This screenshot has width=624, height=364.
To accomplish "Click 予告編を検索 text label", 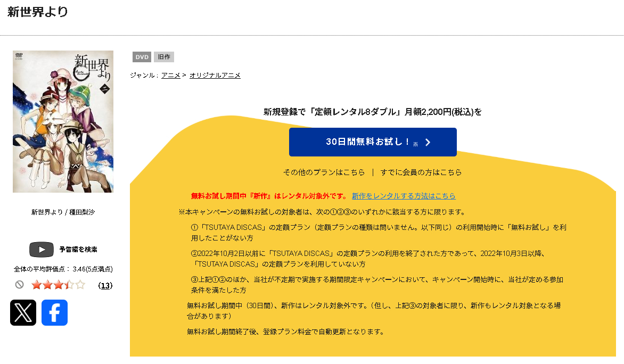I will coord(78,250).
